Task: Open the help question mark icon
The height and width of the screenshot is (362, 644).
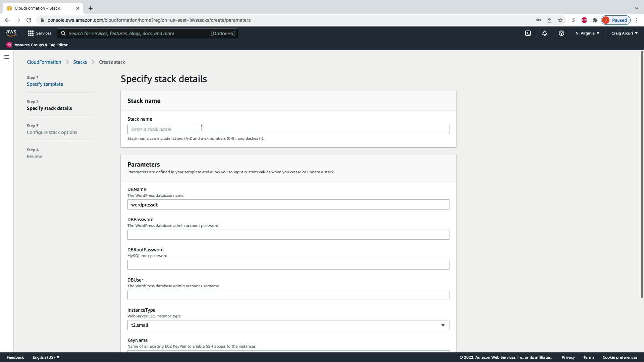Action: pos(561,33)
